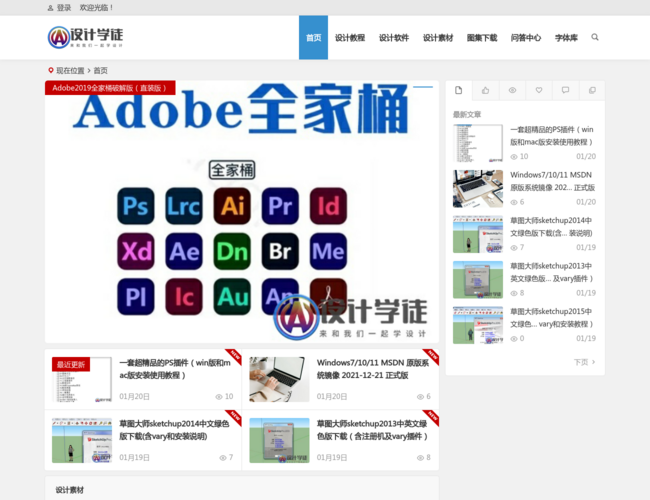Open the 设计素材 menu item
The image size is (650, 500).
tap(438, 38)
